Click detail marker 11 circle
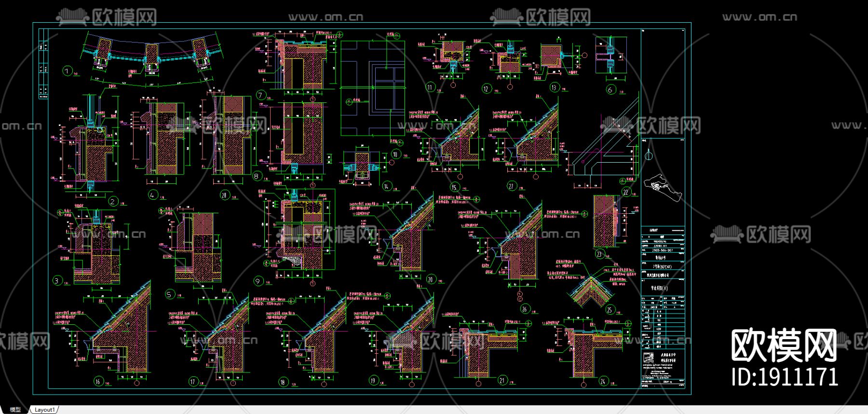The image size is (868, 414). point(430,87)
